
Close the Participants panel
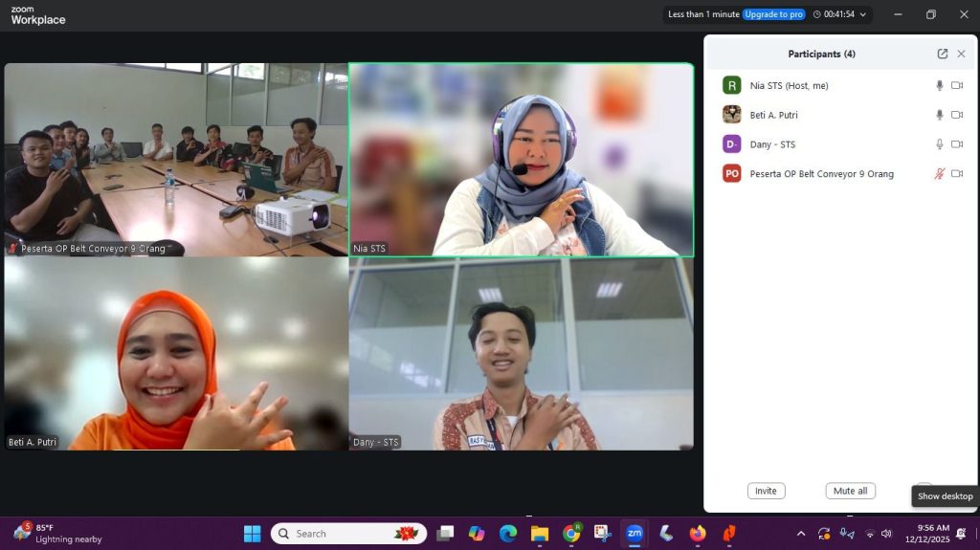961,55
